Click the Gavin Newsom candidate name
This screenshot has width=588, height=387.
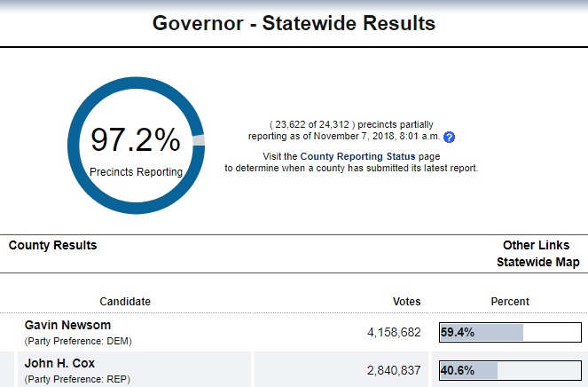coord(67,326)
